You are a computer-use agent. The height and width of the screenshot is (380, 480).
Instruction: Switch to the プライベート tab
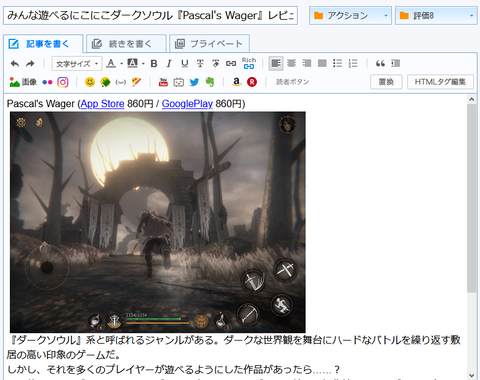209,44
